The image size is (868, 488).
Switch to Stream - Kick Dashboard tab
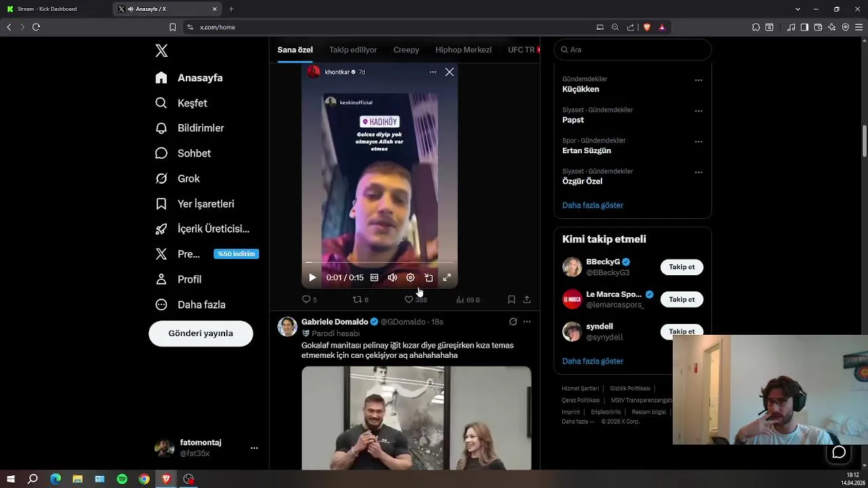point(56,9)
